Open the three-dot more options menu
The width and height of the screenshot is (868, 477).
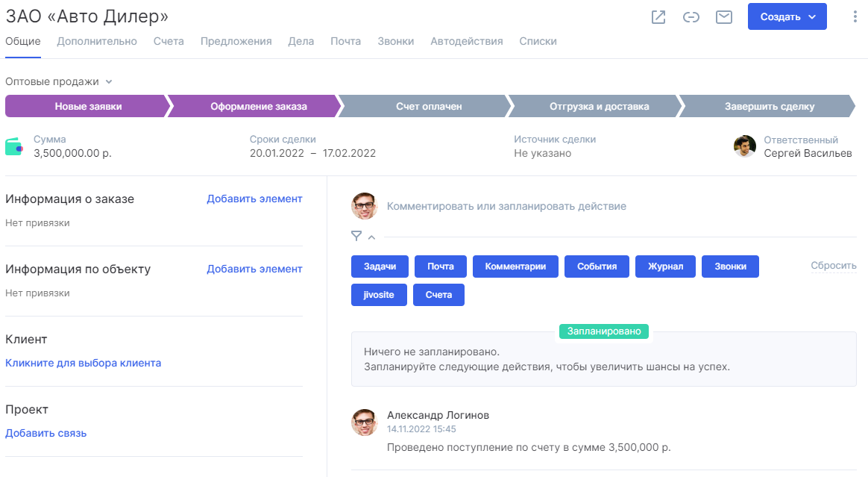pos(855,17)
